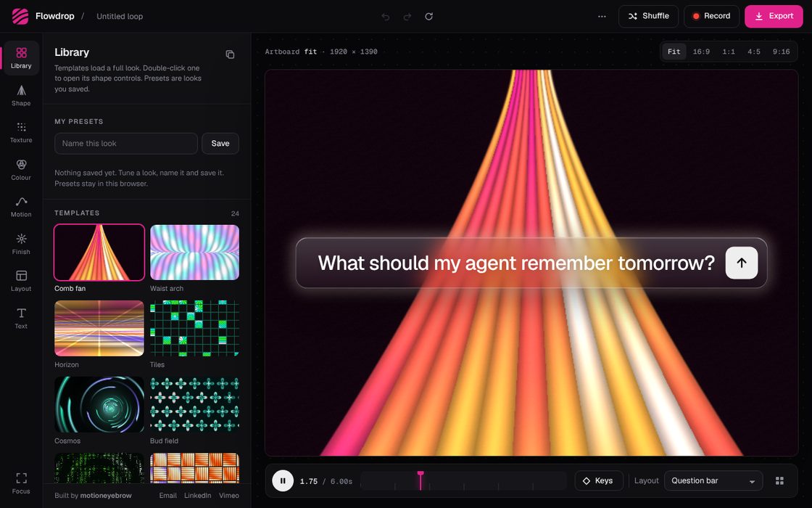The image size is (812, 508).
Task: Open the Colour panel
Action: [x=21, y=170]
